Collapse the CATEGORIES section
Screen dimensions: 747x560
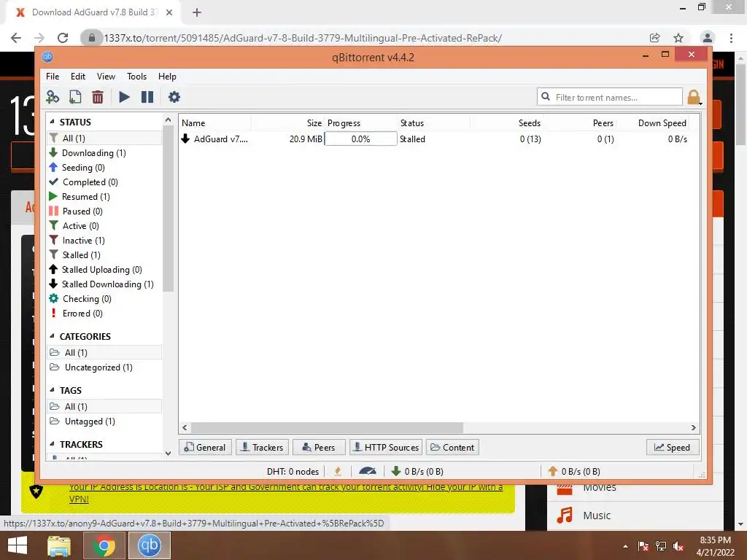point(52,335)
